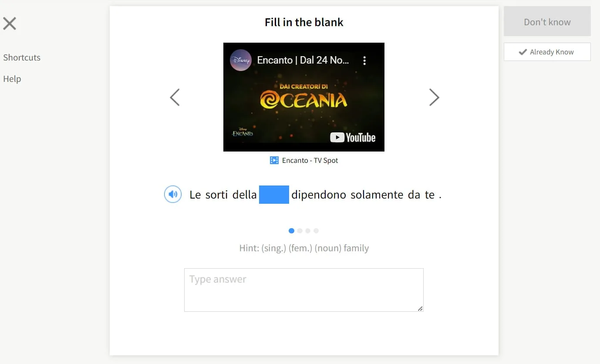
Task: Open the video on the YouTube logo
Action: (x=353, y=138)
